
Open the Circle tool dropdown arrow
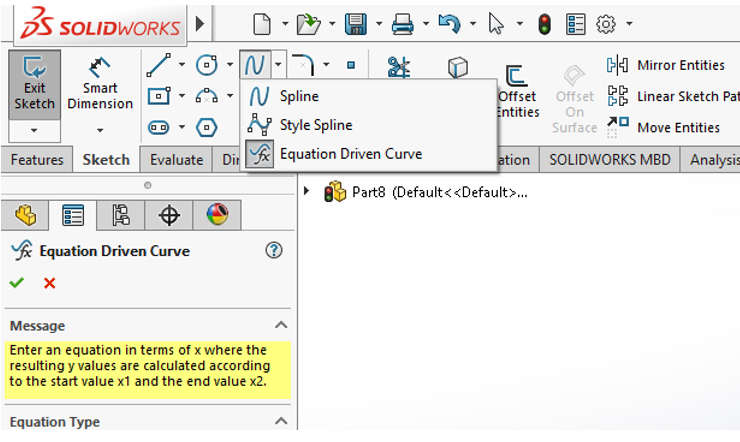(x=230, y=65)
